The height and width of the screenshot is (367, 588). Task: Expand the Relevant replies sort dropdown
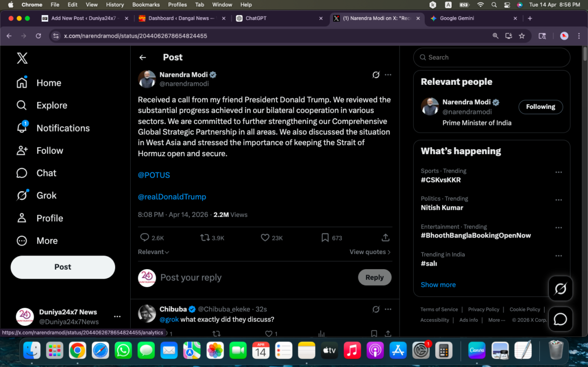tap(153, 252)
